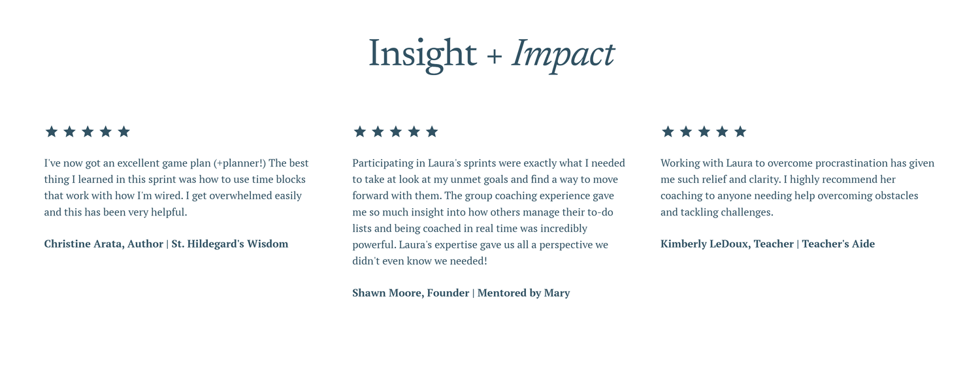
Task: Click third star in Christine Arata's rating
Action: 88,132
